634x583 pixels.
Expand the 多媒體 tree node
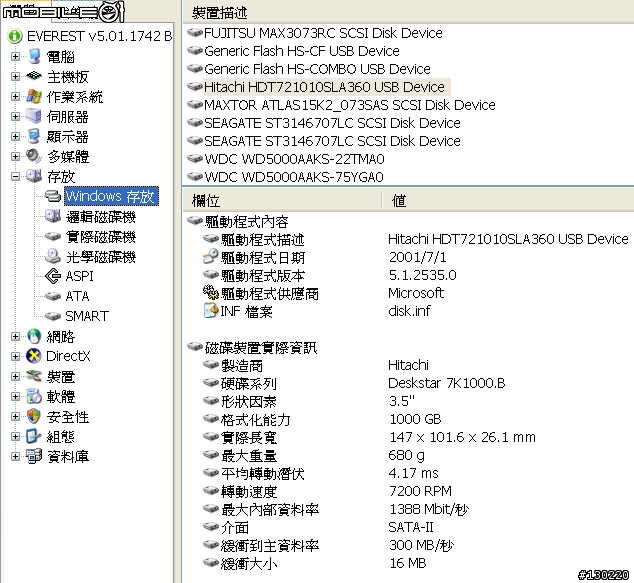coord(15,156)
